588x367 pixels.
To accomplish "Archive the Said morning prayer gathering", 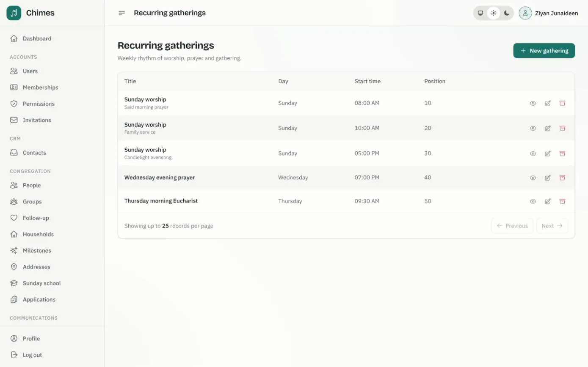I will (x=563, y=103).
